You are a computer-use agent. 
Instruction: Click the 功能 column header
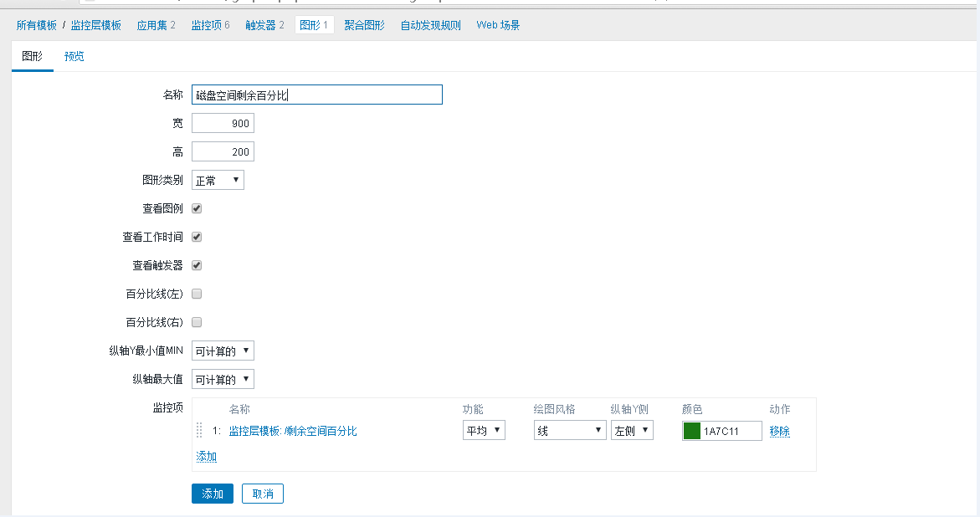click(x=473, y=410)
